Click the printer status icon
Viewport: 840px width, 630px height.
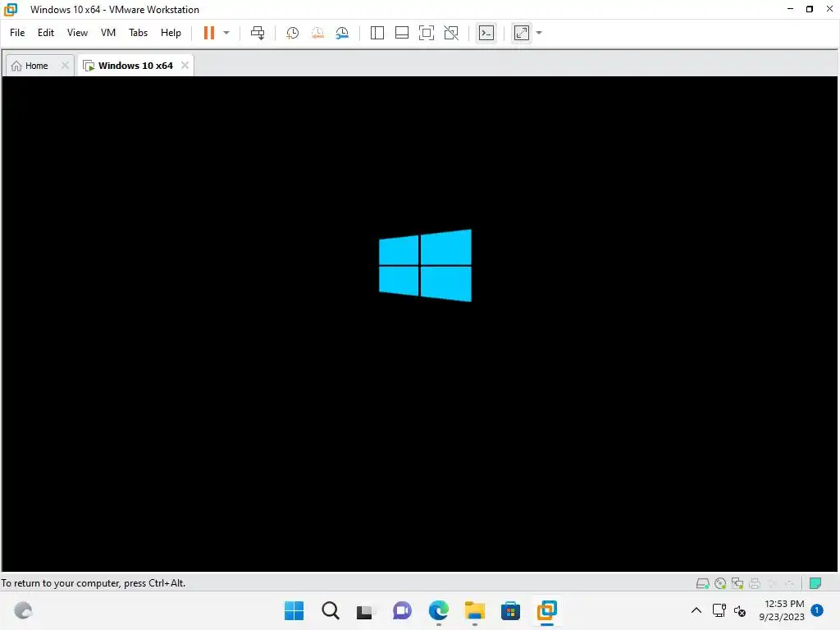tap(755, 583)
